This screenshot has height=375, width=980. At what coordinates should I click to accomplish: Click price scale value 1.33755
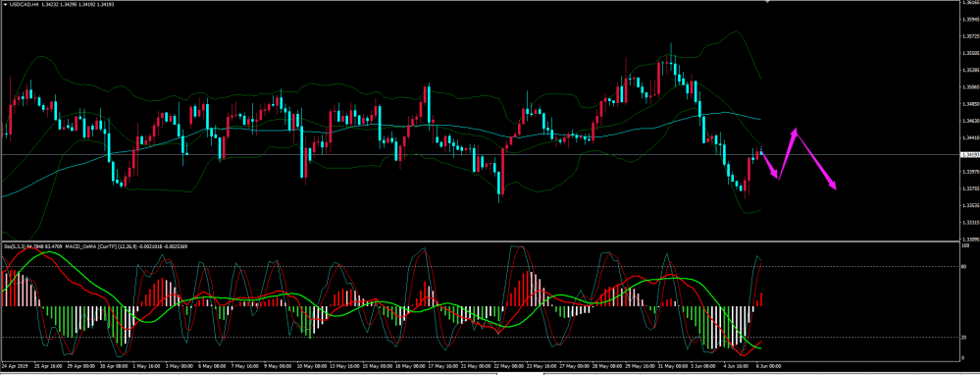(971, 188)
